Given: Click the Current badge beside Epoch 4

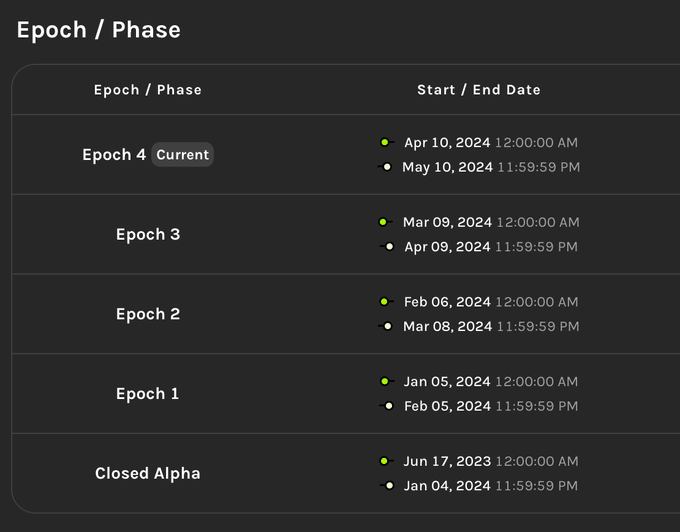Looking at the screenshot, I should tap(182, 155).
